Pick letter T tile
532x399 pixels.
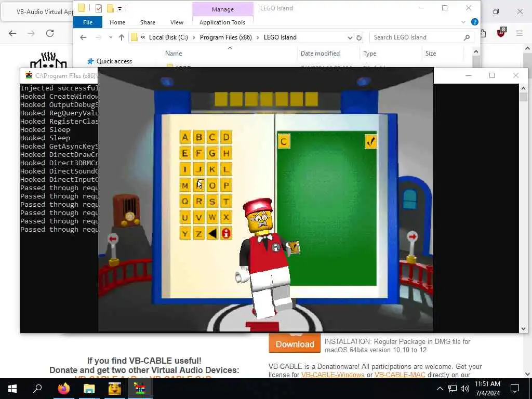tap(226, 202)
